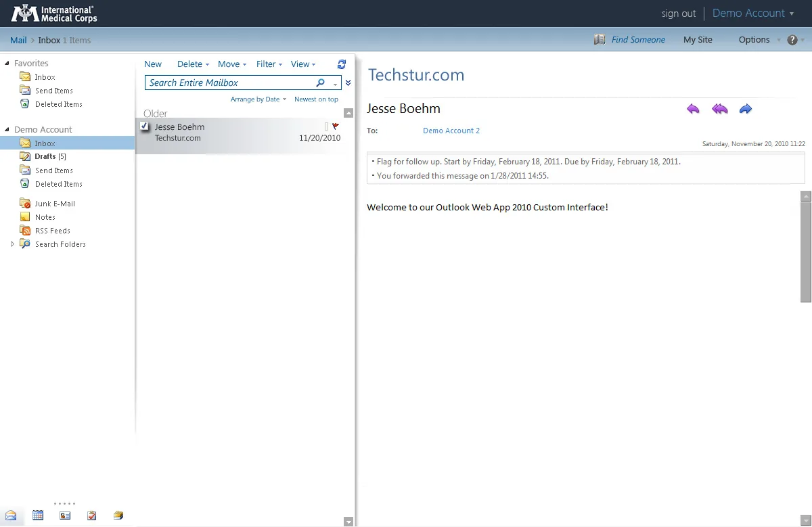Open Send Items under Favorites
The width and height of the screenshot is (812, 527).
click(53, 91)
